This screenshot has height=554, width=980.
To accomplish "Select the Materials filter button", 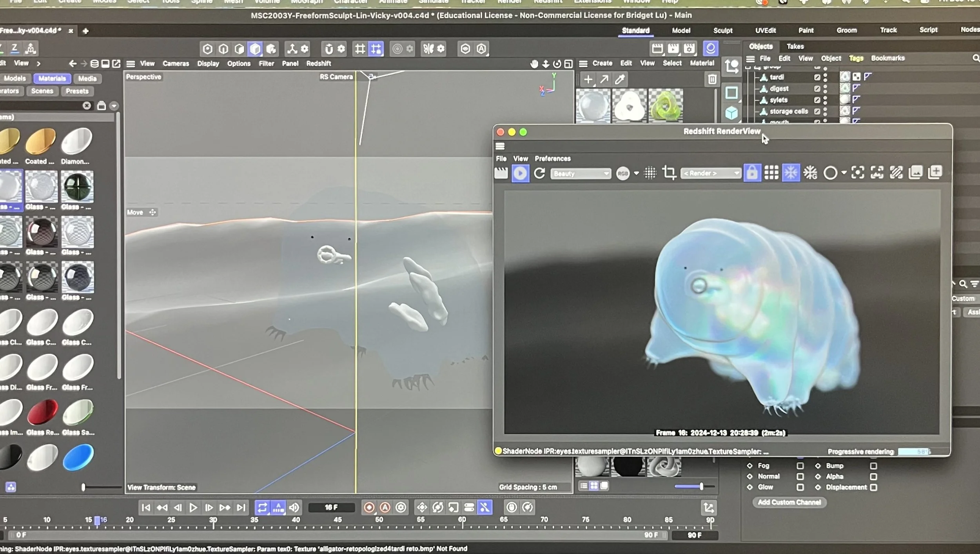I will tap(52, 78).
